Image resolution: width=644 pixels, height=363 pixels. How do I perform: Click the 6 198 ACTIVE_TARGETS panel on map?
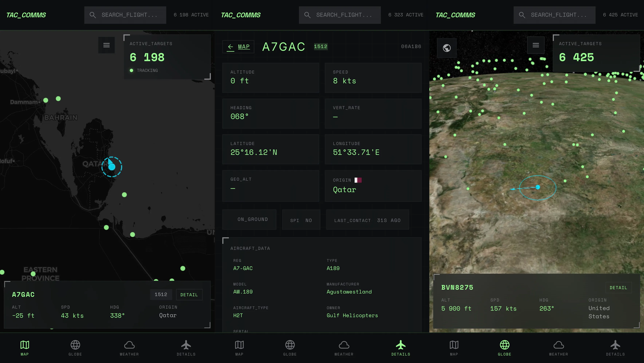pos(167,57)
